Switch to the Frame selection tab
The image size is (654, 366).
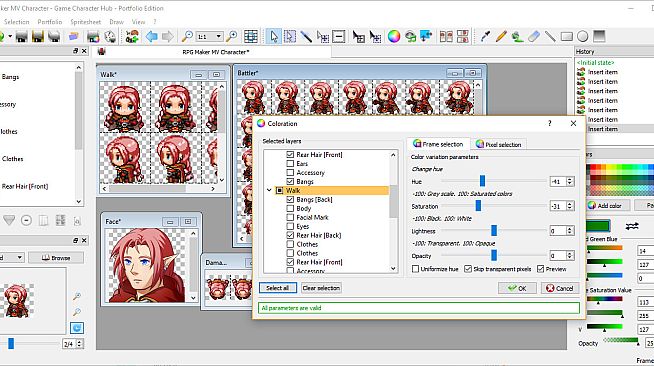[x=438, y=144]
